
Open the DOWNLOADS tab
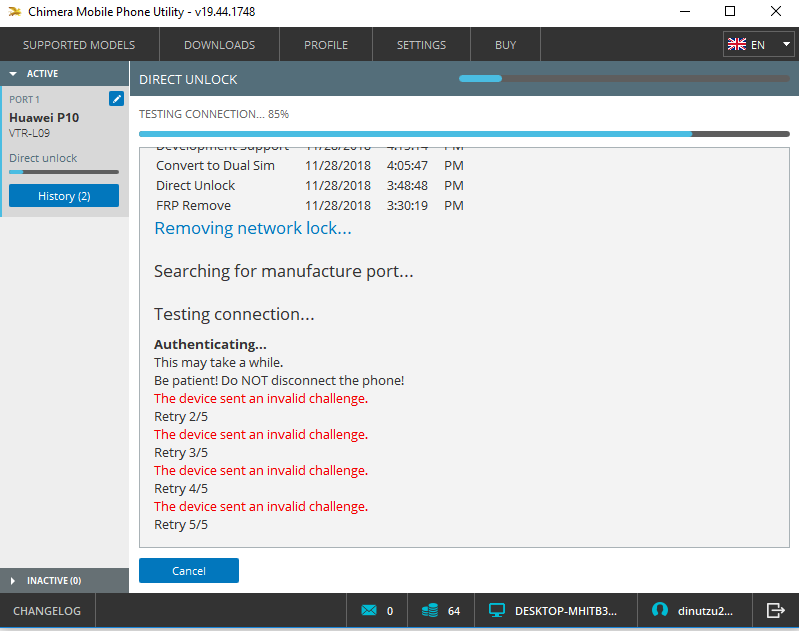click(x=220, y=45)
